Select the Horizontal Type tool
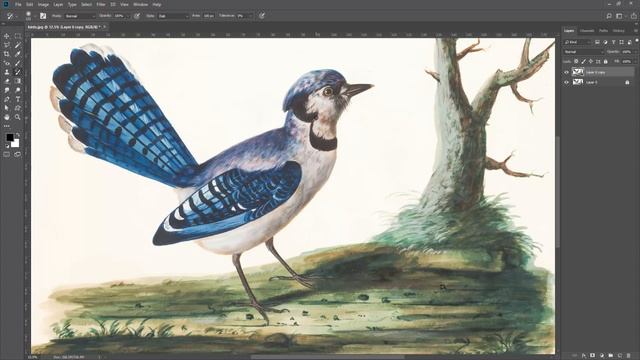The width and height of the screenshot is (640, 360). (x=18, y=99)
